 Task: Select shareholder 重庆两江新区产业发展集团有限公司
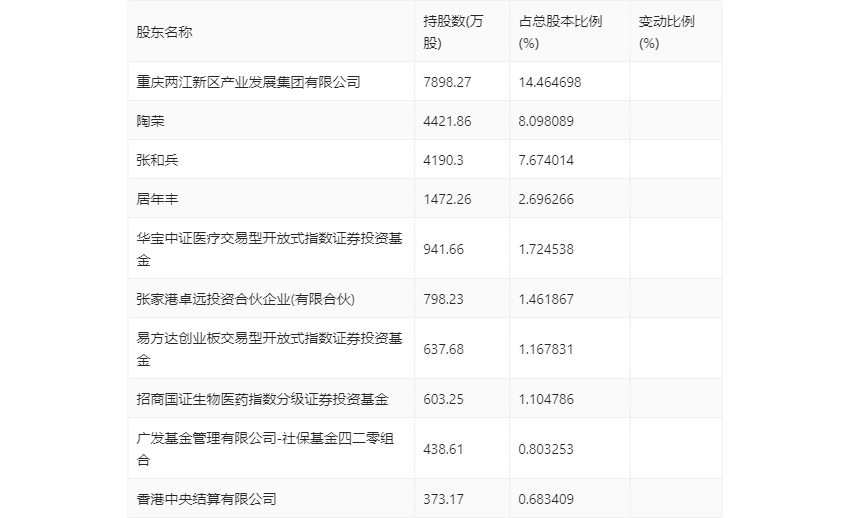[248, 82]
